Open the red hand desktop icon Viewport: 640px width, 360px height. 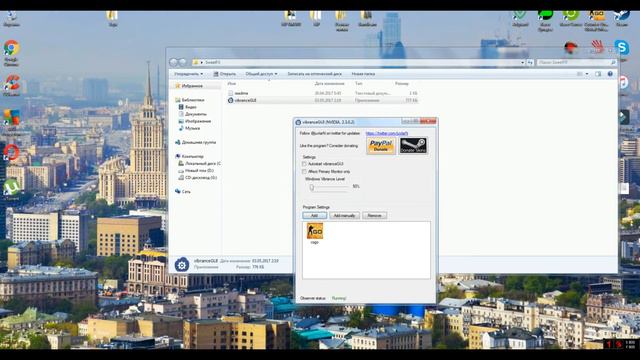[x=597, y=47]
